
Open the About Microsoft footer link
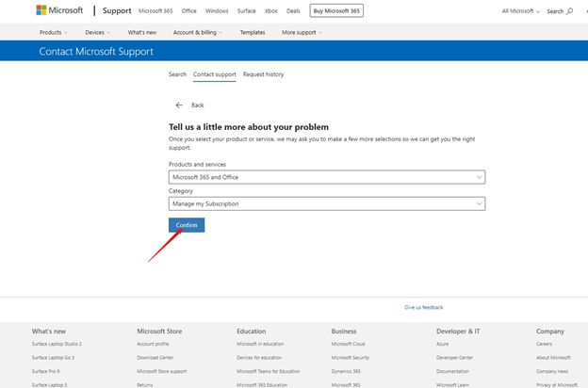(553, 358)
